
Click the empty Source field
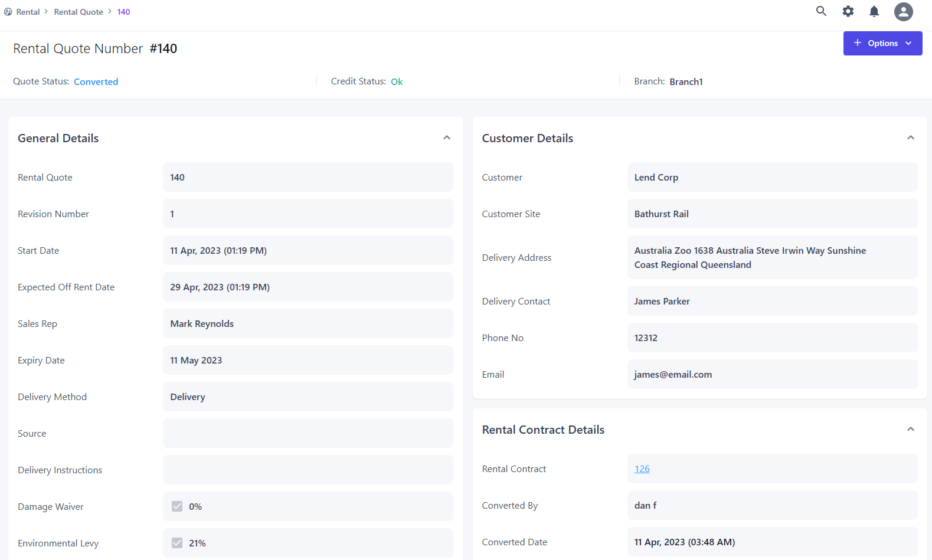point(308,434)
